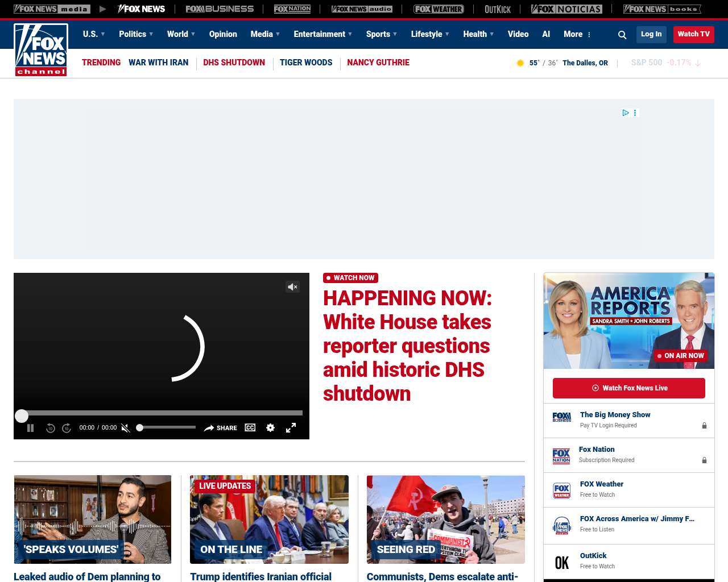Skip forward 10 seconds in video
This screenshot has width=728, height=582.
point(67,428)
